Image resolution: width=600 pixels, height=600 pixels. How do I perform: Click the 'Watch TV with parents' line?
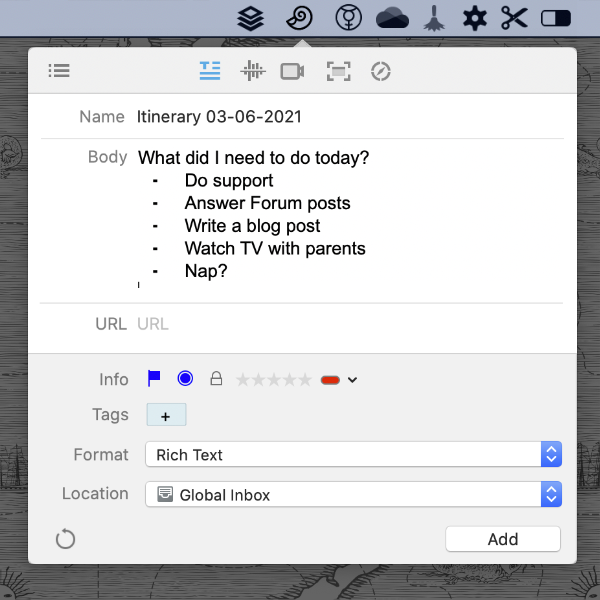[275, 248]
